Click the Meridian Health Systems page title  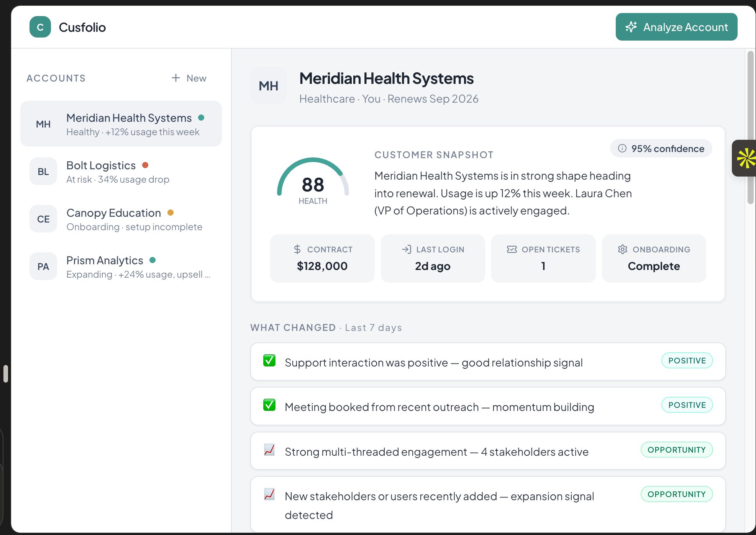(x=387, y=79)
